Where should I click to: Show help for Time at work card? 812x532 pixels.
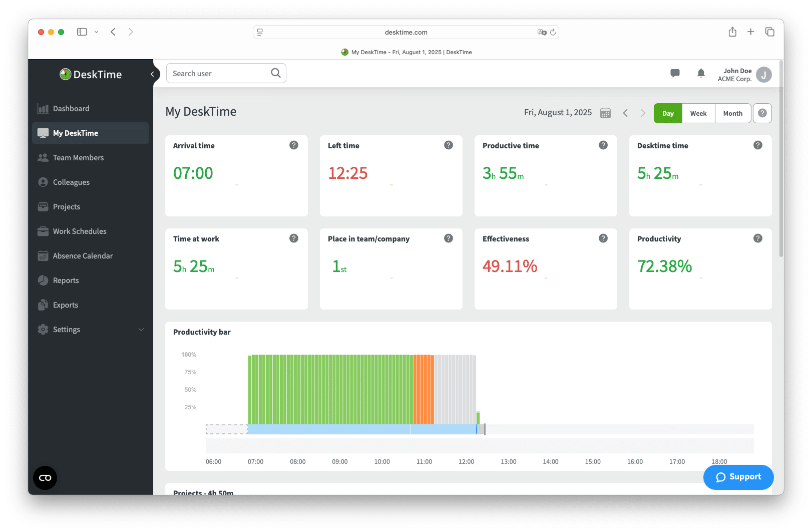294,238
